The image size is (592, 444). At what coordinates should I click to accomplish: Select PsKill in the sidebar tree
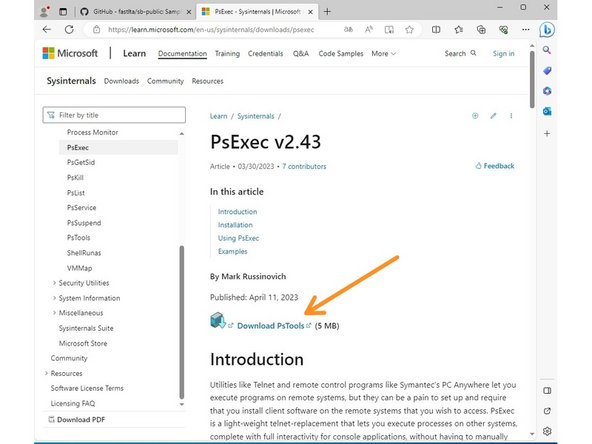coord(75,177)
